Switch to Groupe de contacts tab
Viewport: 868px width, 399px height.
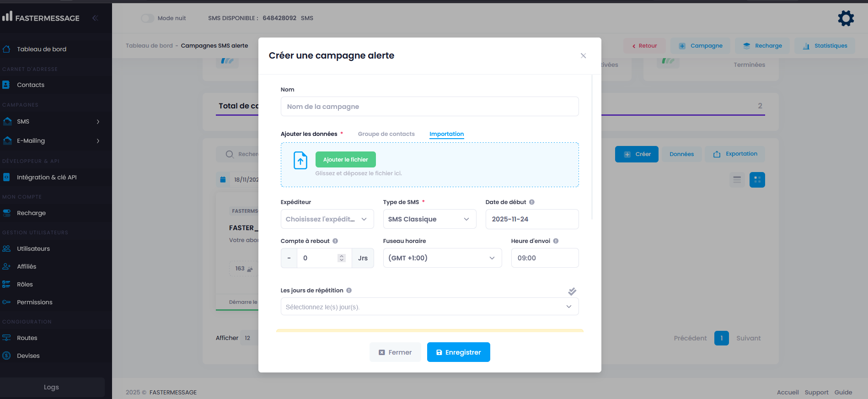[x=386, y=134]
